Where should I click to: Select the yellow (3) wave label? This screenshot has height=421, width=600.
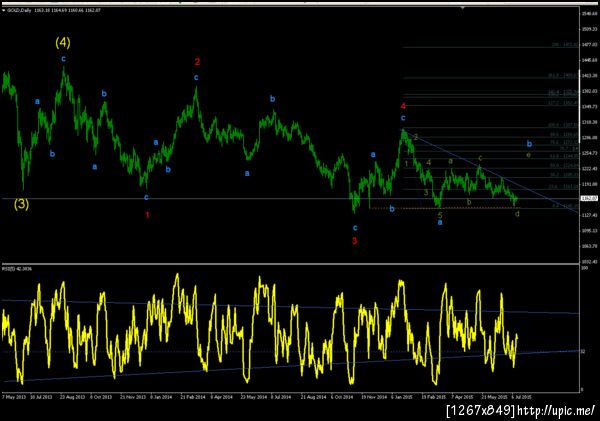point(21,204)
